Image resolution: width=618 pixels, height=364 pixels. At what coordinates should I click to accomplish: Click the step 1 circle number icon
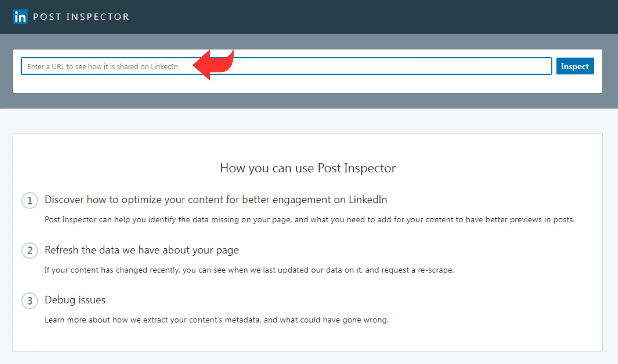[x=30, y=201]
